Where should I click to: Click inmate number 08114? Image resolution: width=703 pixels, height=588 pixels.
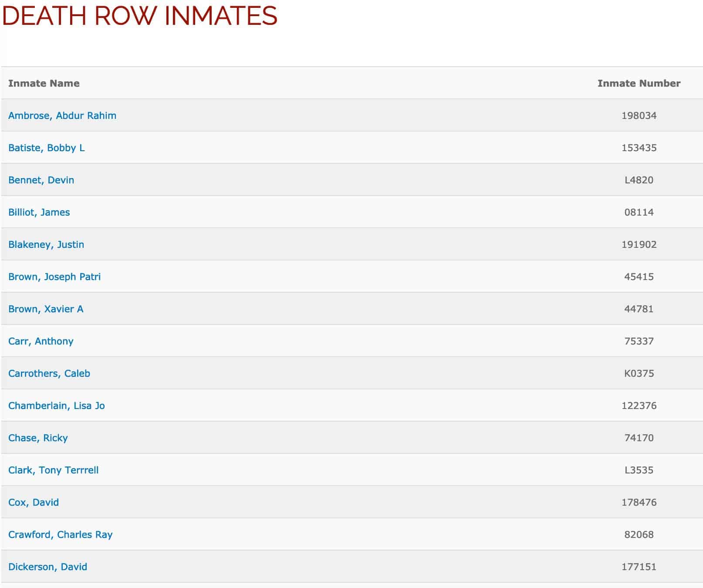click(x=639, y=212)
